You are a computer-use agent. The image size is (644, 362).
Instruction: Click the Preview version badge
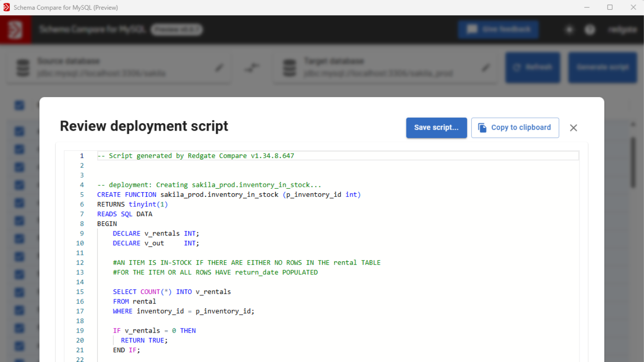tap(177, 29)
